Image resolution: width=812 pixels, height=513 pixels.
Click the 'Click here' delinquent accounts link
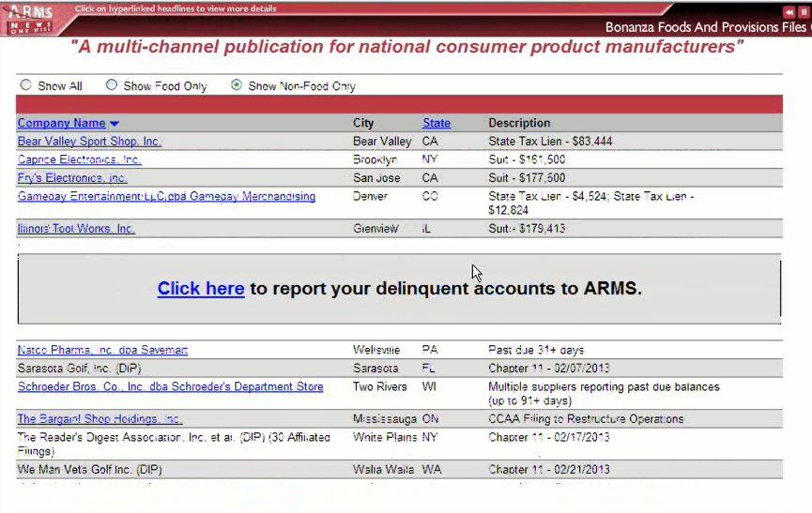[201, 289]
